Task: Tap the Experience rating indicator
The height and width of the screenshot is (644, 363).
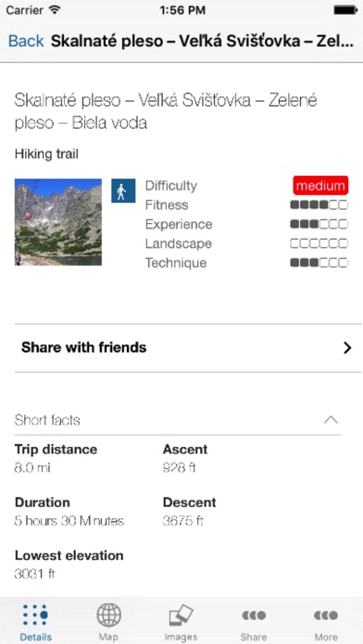Action: pos(319,224)
